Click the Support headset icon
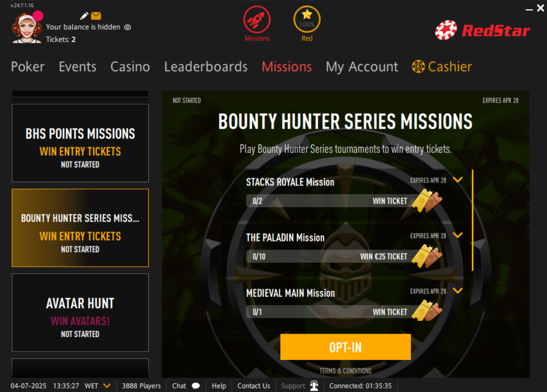The image size is (547, 392). point(314,386)
